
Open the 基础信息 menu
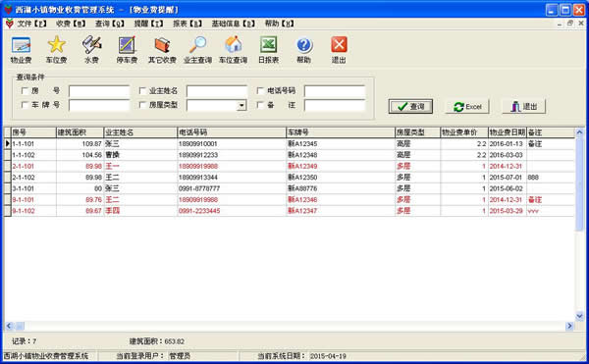click(234, 24)
